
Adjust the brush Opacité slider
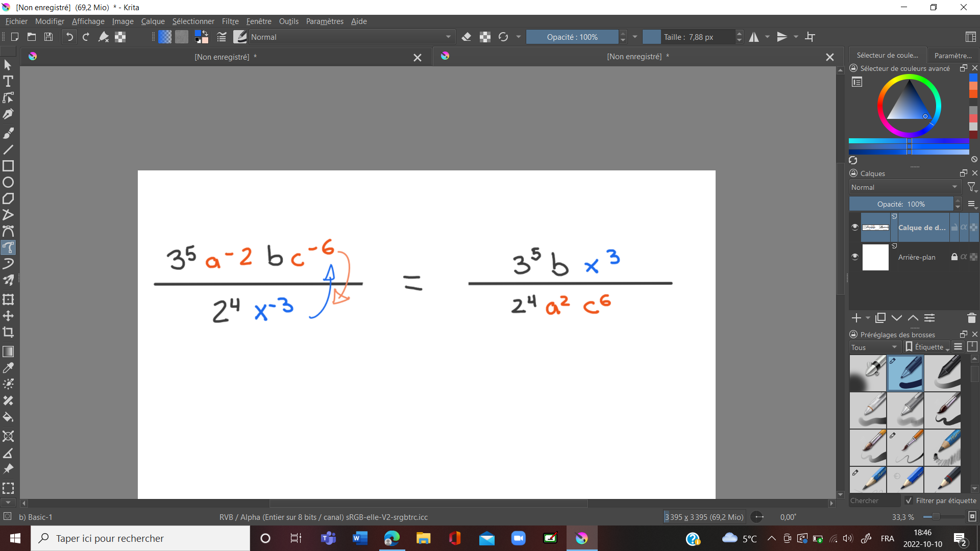[572, 37]
